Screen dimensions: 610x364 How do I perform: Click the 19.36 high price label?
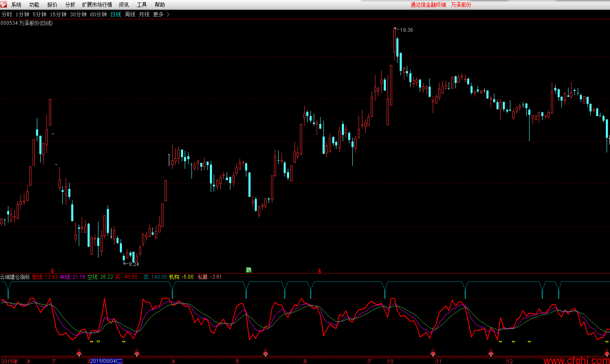tap(406, 30)
